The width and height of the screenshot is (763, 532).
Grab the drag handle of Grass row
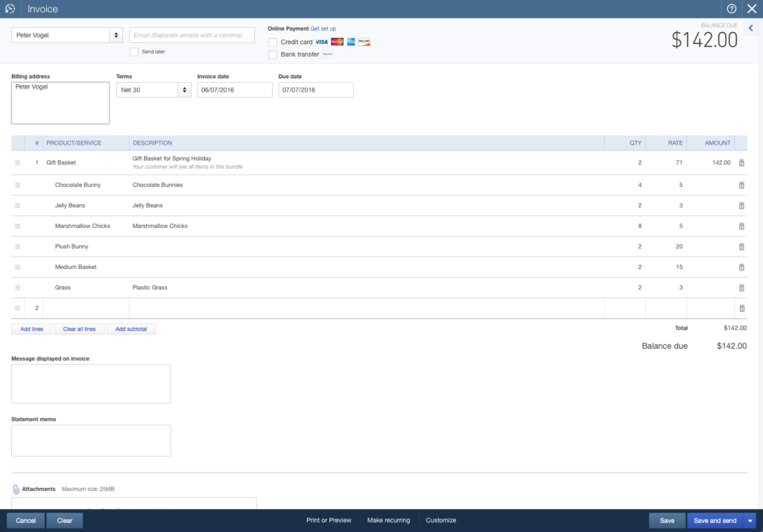[18, 288]
